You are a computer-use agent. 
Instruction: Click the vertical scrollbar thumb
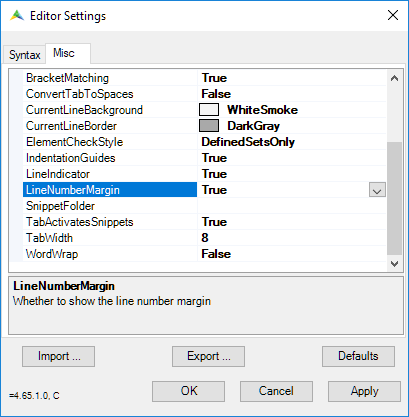(x=394, y=198)
